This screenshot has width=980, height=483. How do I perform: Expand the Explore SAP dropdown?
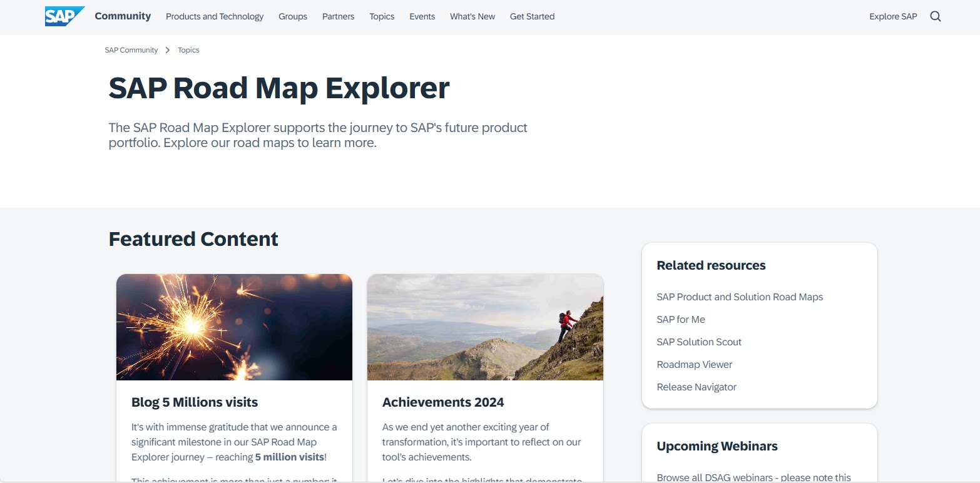click(x=893, y=17)
